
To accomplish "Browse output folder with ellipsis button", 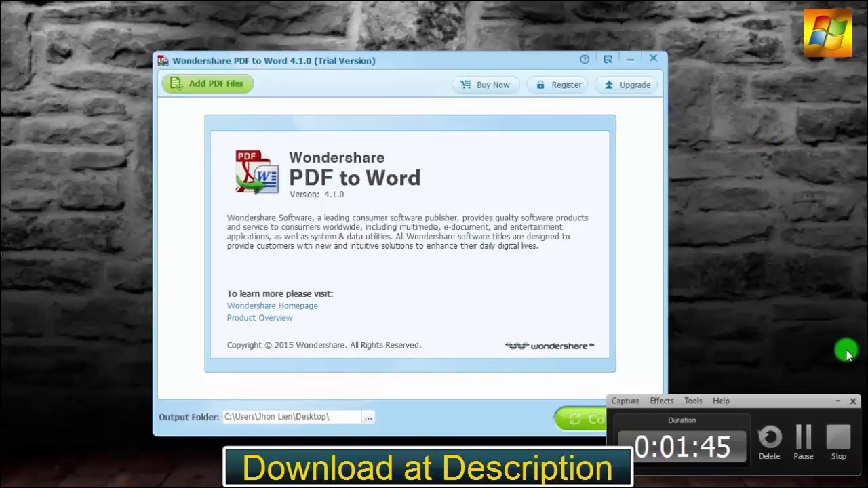I will coord(368,417).
